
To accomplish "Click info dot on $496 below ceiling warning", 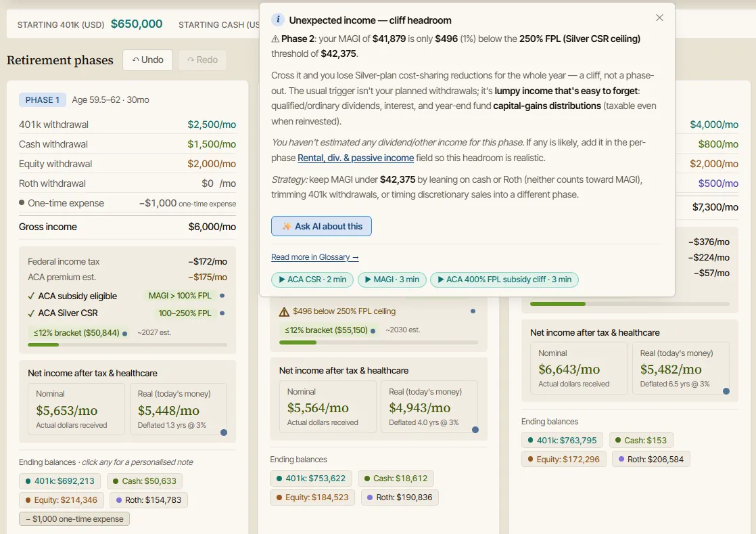I will coord(473,311).
